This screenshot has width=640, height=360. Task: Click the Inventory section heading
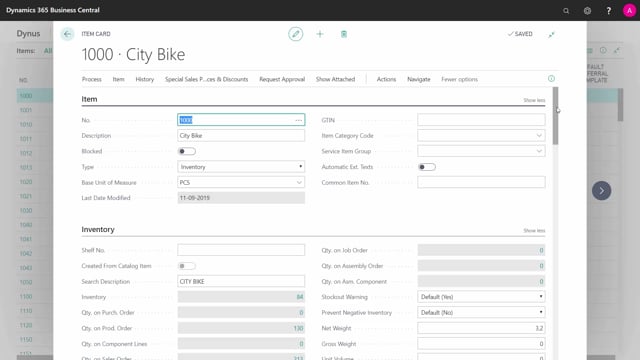click(x=98, y=229)
